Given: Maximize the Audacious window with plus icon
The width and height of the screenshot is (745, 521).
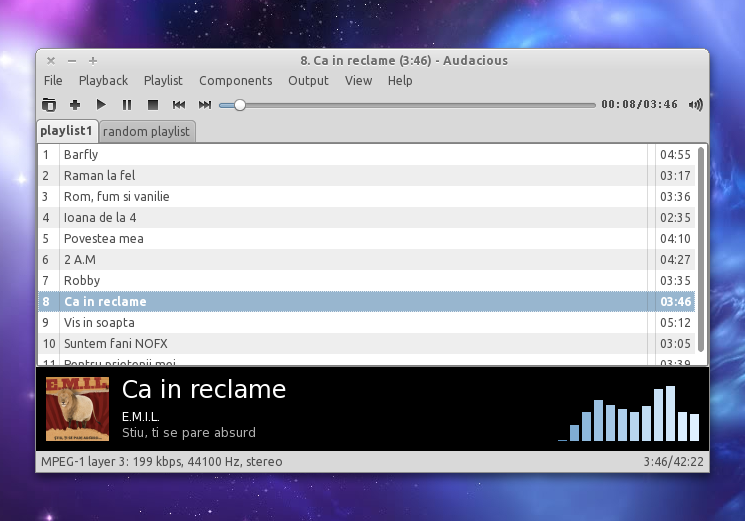Looking at the screenshot, I should [x=93, y=61].
